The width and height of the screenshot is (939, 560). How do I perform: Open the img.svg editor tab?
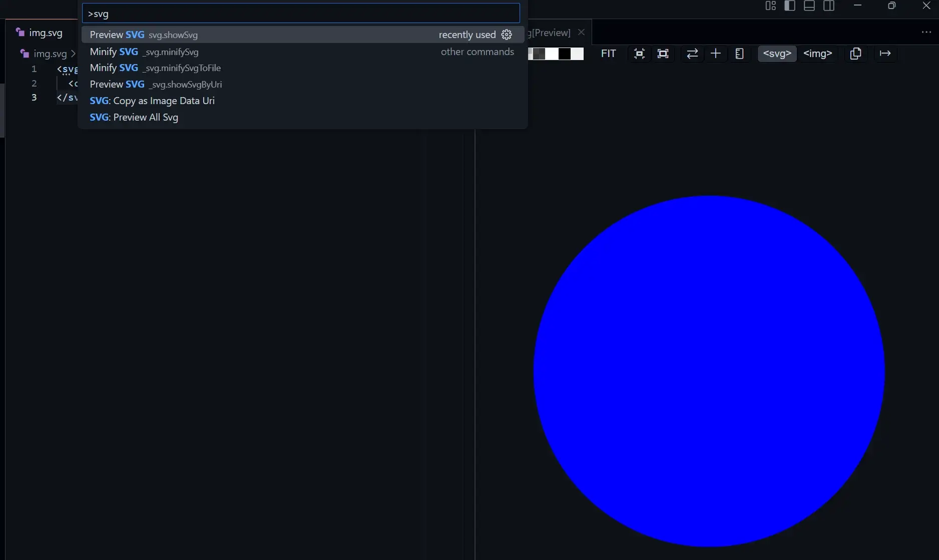(41, 33)
